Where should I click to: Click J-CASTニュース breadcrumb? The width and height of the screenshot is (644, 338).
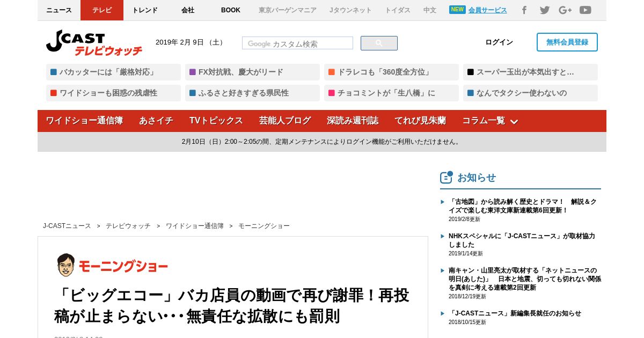[x=67, y=226]
